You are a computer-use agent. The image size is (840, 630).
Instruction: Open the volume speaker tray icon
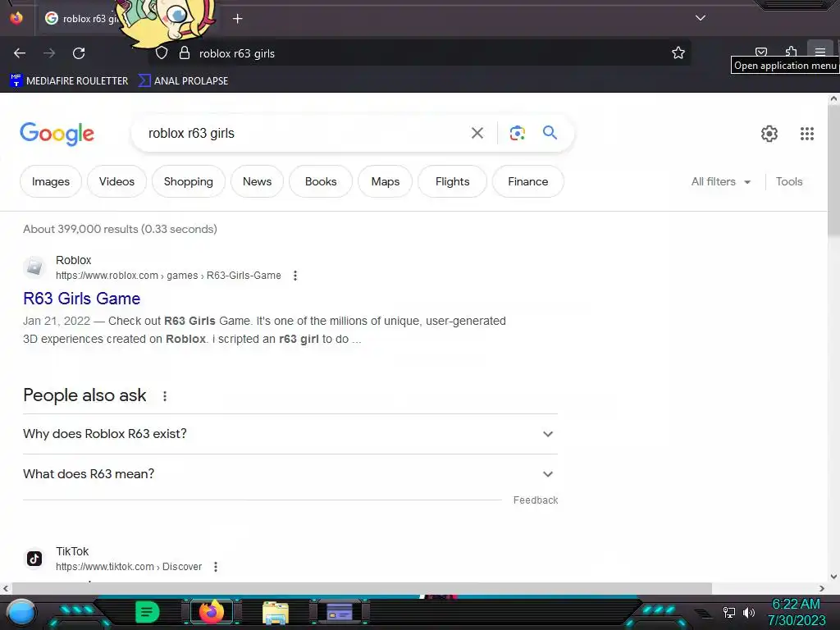click(x=748, y=612)
